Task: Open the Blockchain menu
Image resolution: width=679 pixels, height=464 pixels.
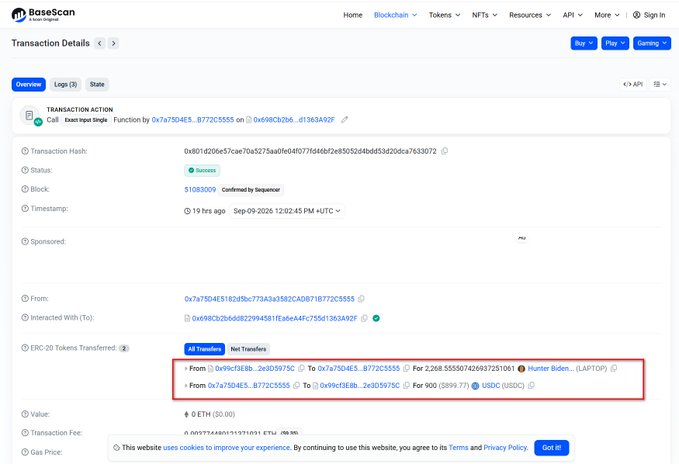Action: pos(395,15)
